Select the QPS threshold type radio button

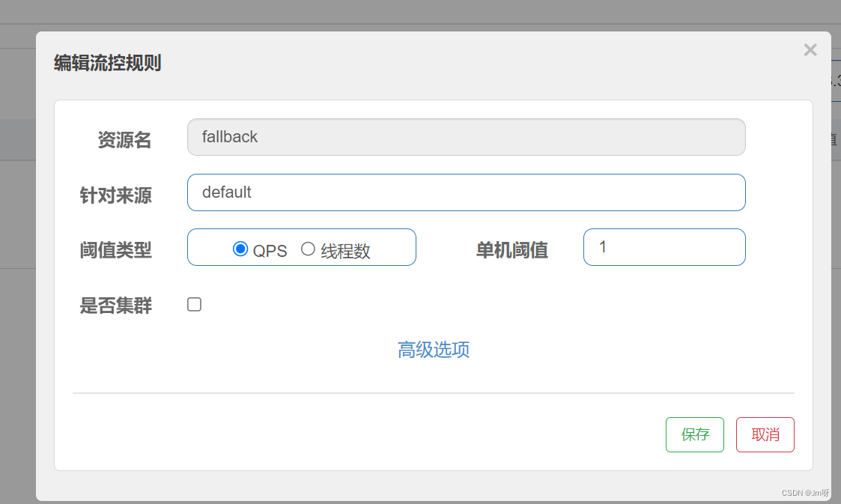[x=239, y=250]
